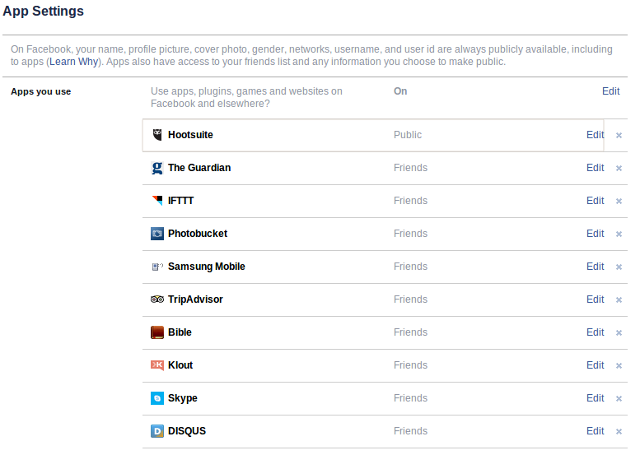Click the Skype app icon
The image size is (640, 455).
[x=157, y=399]
